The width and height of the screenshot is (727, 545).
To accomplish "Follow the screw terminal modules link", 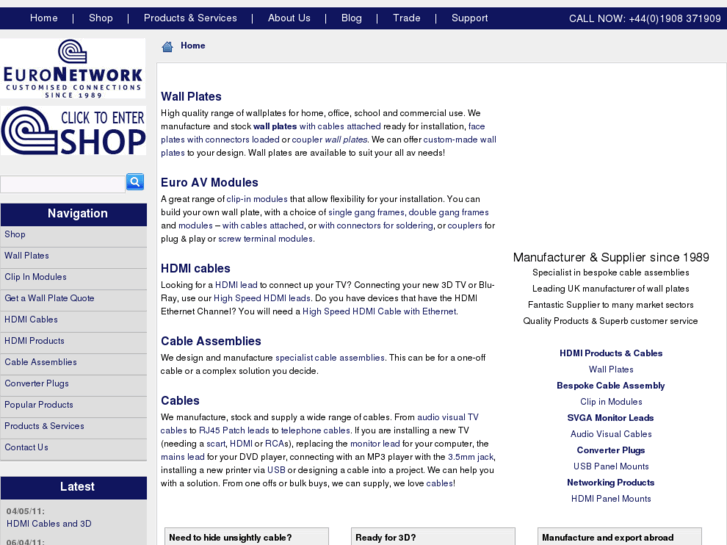I will click(x=266, y=239).
